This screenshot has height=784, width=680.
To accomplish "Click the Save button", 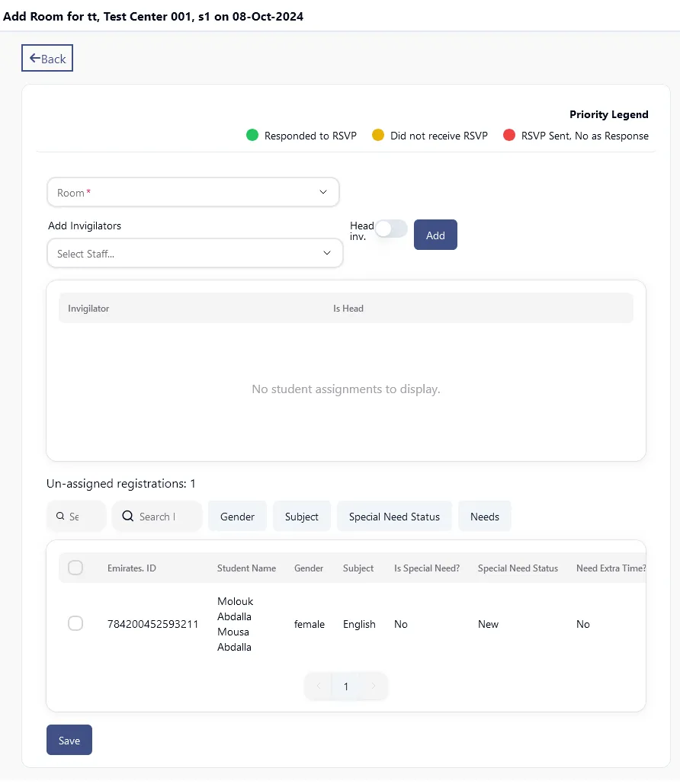I will point(69,740).
